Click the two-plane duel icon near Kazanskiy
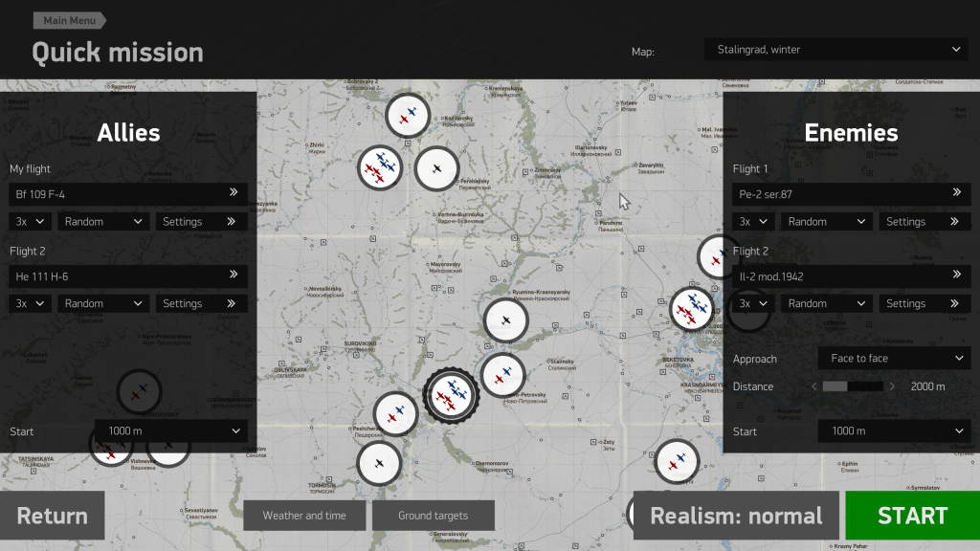 pos(408,115)
